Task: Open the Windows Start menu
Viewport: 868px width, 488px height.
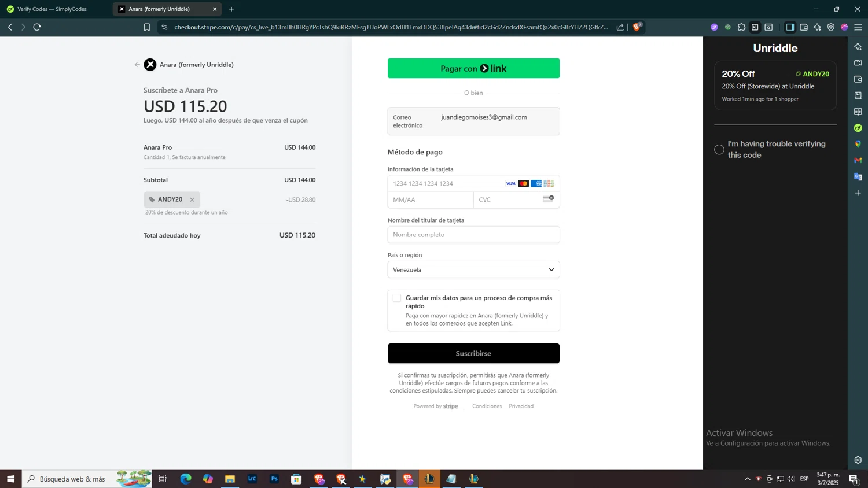Action: [x=10, y=479]
